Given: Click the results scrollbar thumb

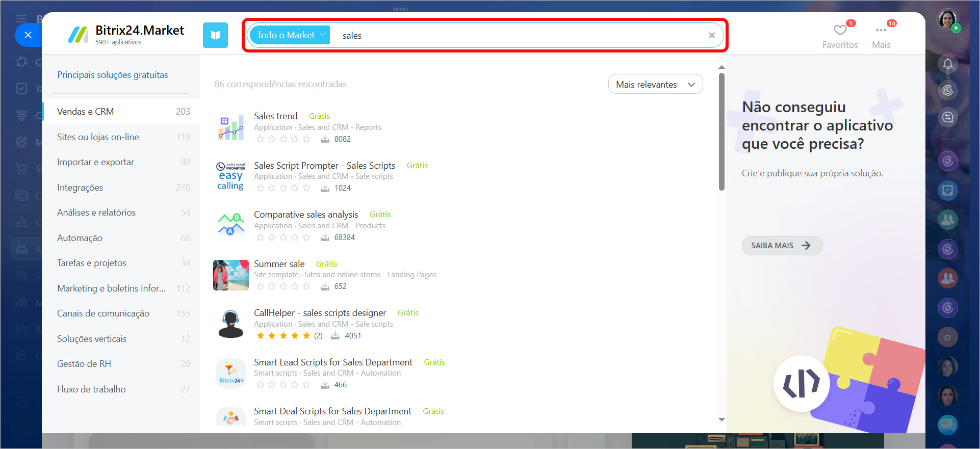Looking at the screenshot, I should (721, 131).
